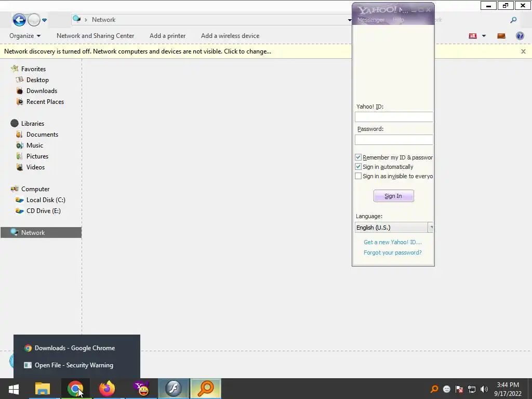Click the Yahoo! Messenger taskbar icon
Image resolution: width=532 pixels, height=399 pixels.
click(x=141, y=389)
